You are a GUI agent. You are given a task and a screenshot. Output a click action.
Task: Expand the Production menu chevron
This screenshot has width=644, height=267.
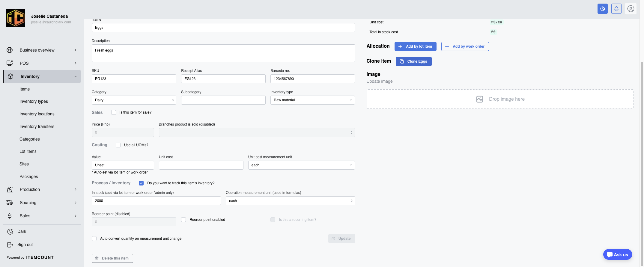click(x=76, y=189)
